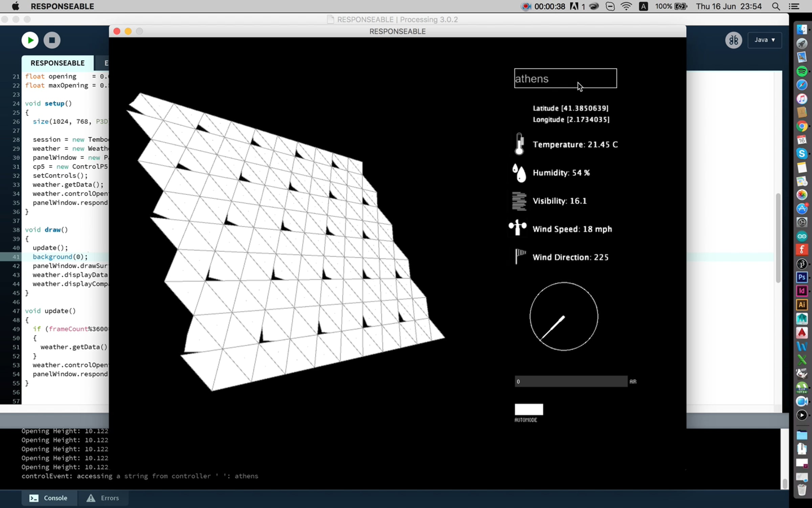Switch to the RESPONSEABLE sketch tab
This screenshot has height=508, width=812.
click(58, 63)
